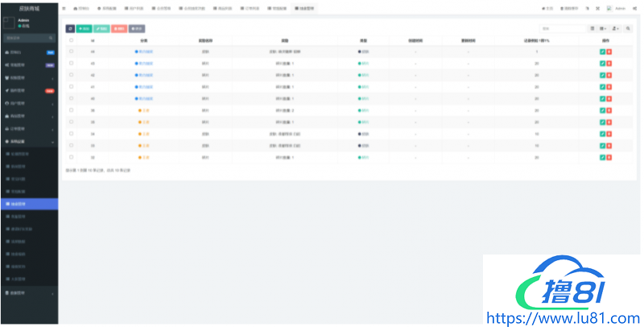The image size is (644, 327).
Task: Check the select-all checkbox in the table header
Action: point(71,39)
